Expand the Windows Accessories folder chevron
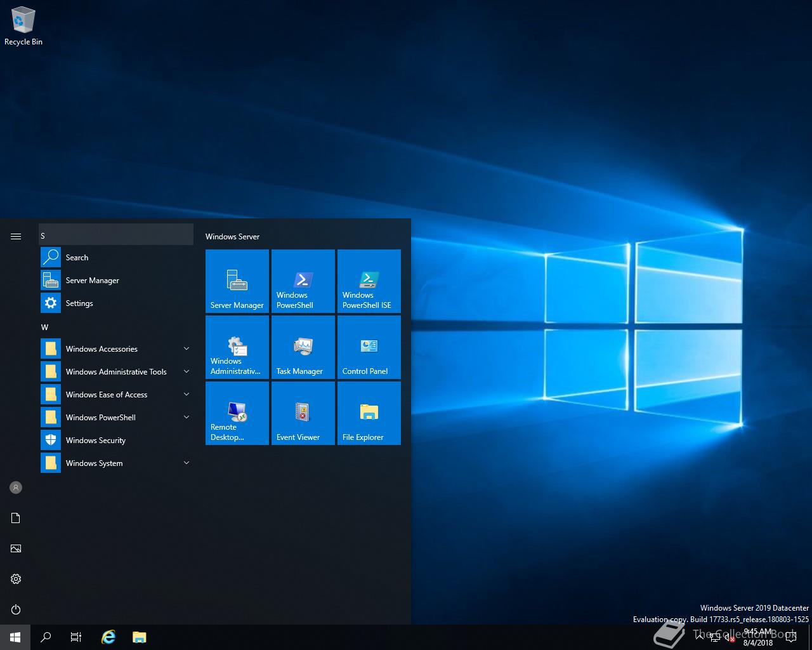The width and height of the screenshot is (812, 650). tap(187, 348)
